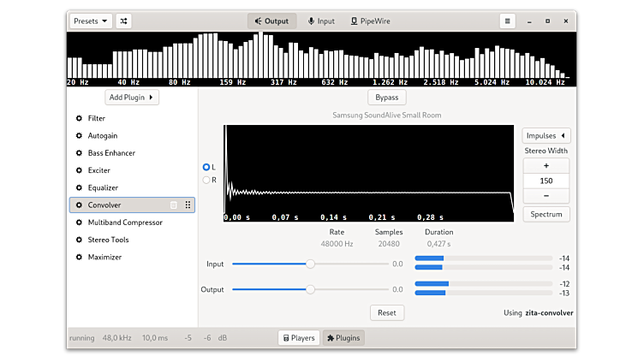Image resolution: width=644 pixels, height=362 pixels.
Task: Click the Bass Enhancer gear icon
Action: click(79, 153)
